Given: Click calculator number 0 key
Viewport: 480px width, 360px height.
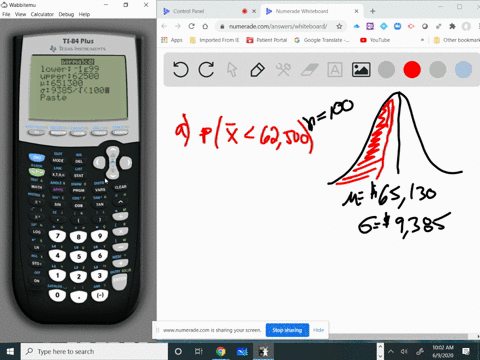Looking at the screenshot, I should point(57,295).
